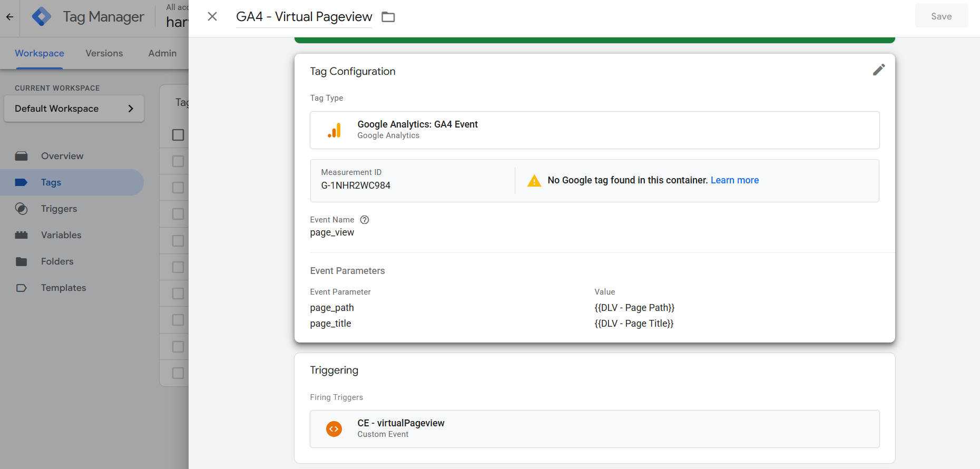Open the CE - virtualPageview firing trigger
Image resolution: width=980 pixels, height=469 pixels.
click(x=595, y=429)
